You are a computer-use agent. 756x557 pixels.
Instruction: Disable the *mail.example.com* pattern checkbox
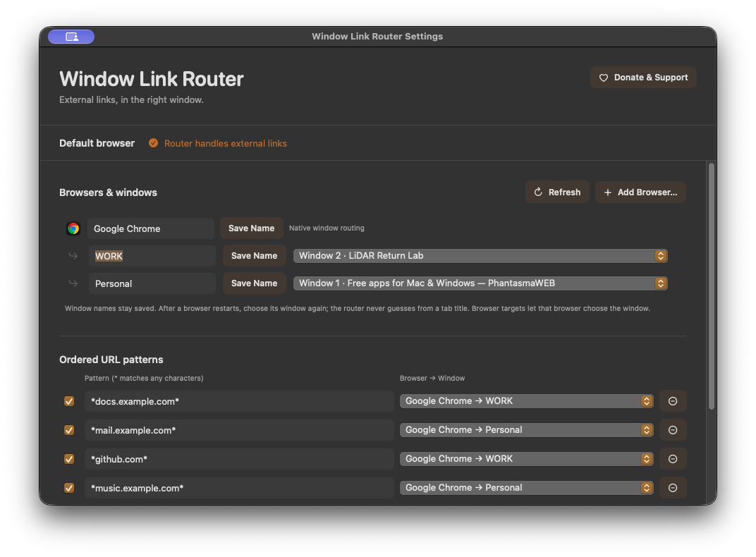click(x=69, y=430)
